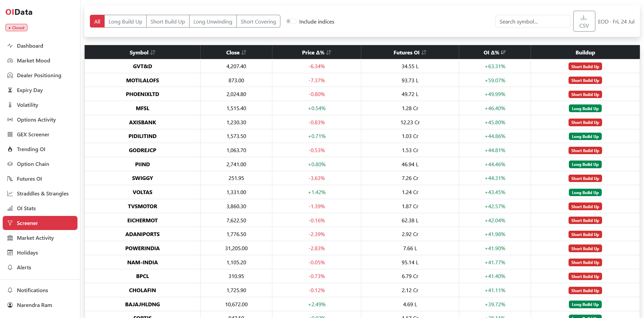Click the Search symbol input field
Screen dimensions: 644x318
(x=533, y=21)
